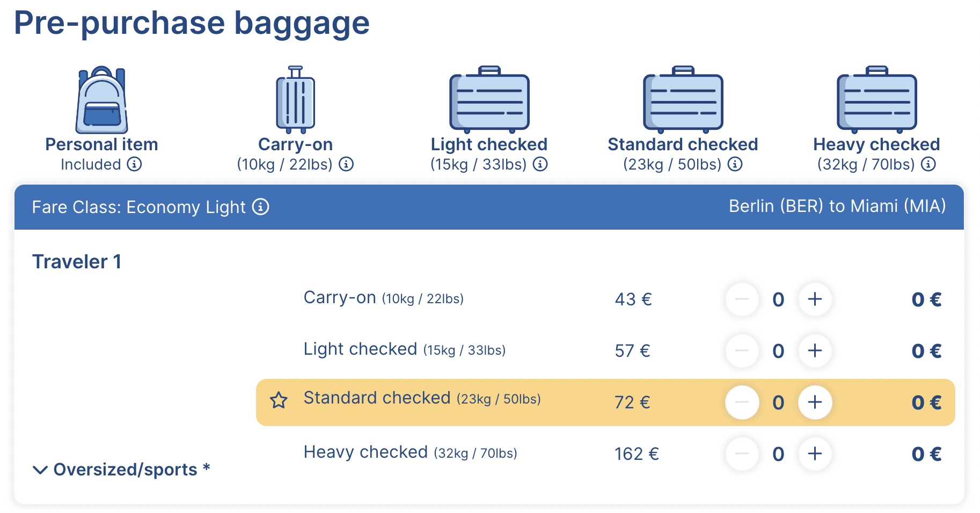Click the star icon on Standard checked row

click(279, 400)
